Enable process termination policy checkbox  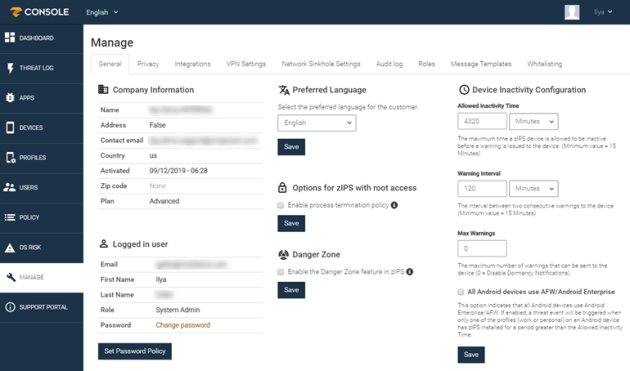[x=280, y=205]
